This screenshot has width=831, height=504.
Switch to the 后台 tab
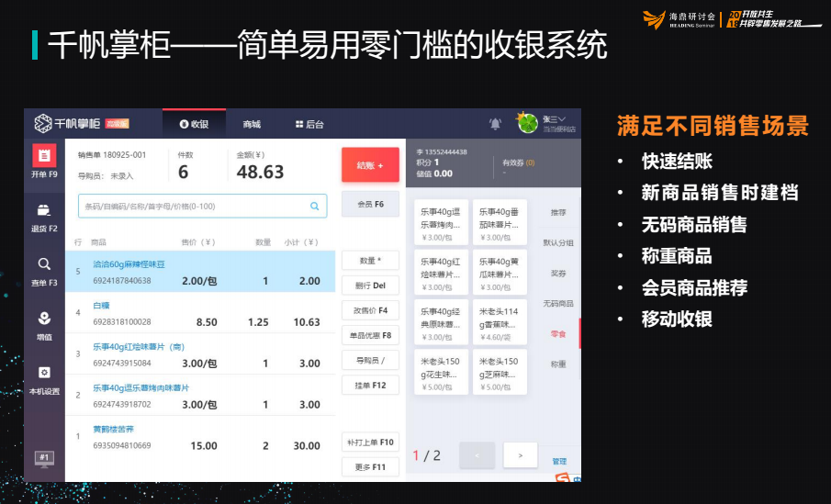[x=309, y=124]
